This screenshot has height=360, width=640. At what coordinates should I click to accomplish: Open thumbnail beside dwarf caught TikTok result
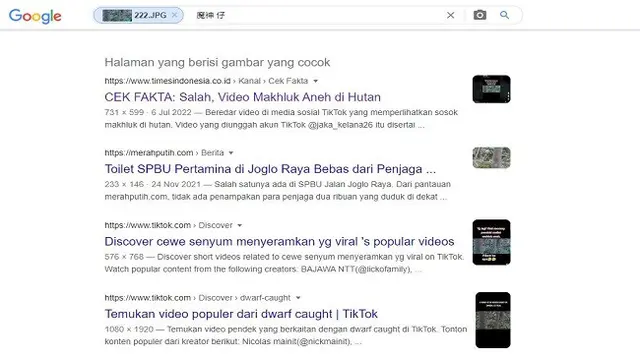(493, 320)
